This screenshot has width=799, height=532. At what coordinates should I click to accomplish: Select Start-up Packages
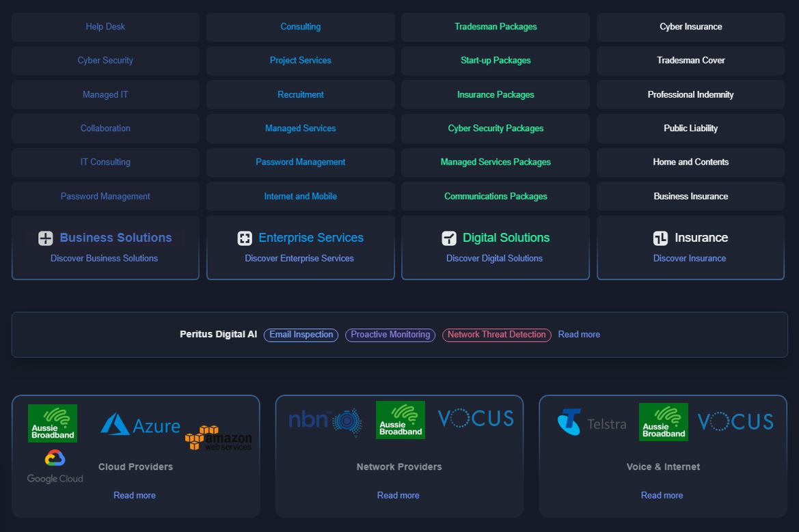(496, 60)
